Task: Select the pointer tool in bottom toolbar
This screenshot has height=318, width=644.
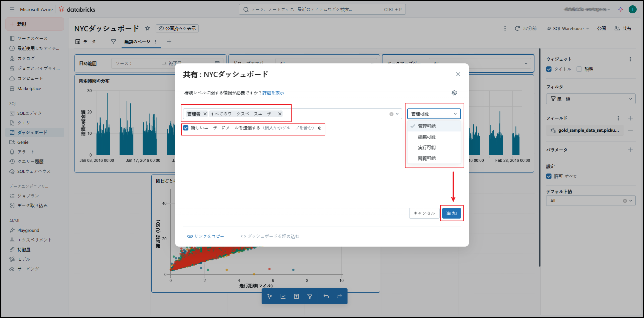Action: point(270,296)
